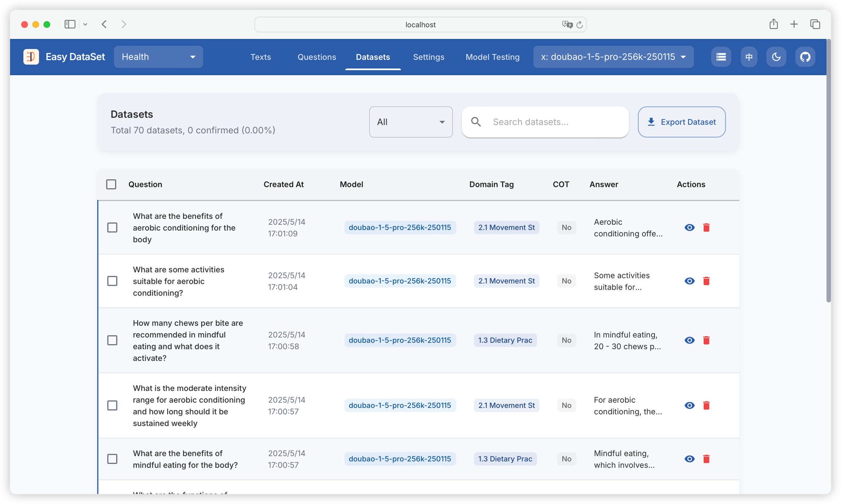
Task: Expand the doubao model selector dropdown
Action: [613, 57]
